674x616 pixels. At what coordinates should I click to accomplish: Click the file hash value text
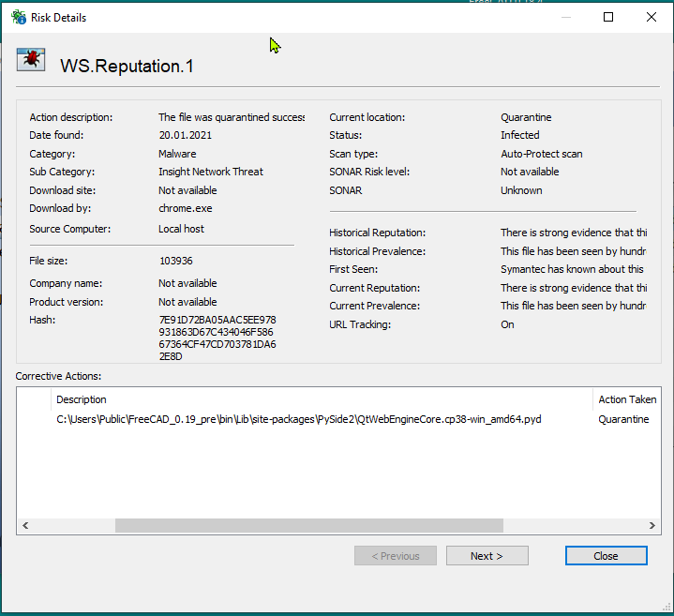point(217,338)
